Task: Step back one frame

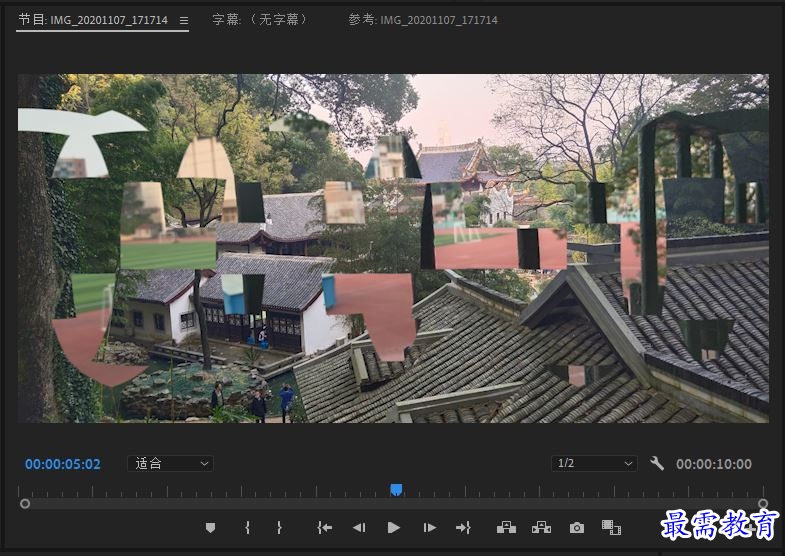Action: tap(359, 527)
